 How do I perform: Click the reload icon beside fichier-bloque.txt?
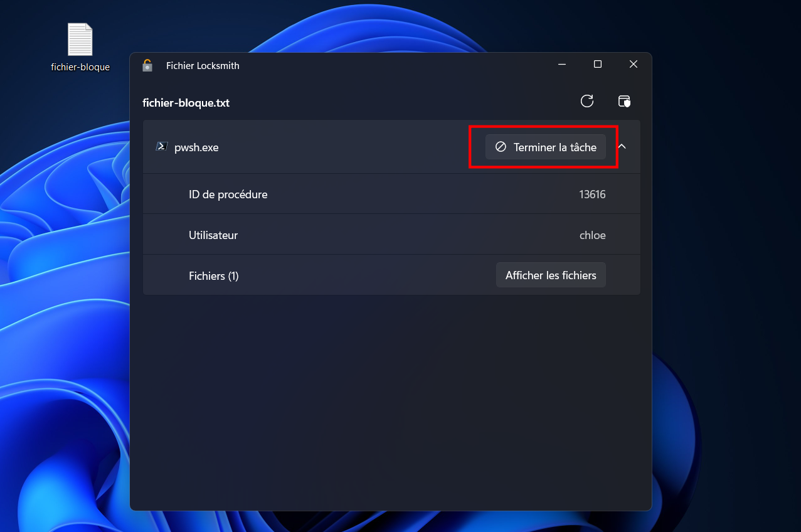tap(587, 101)
